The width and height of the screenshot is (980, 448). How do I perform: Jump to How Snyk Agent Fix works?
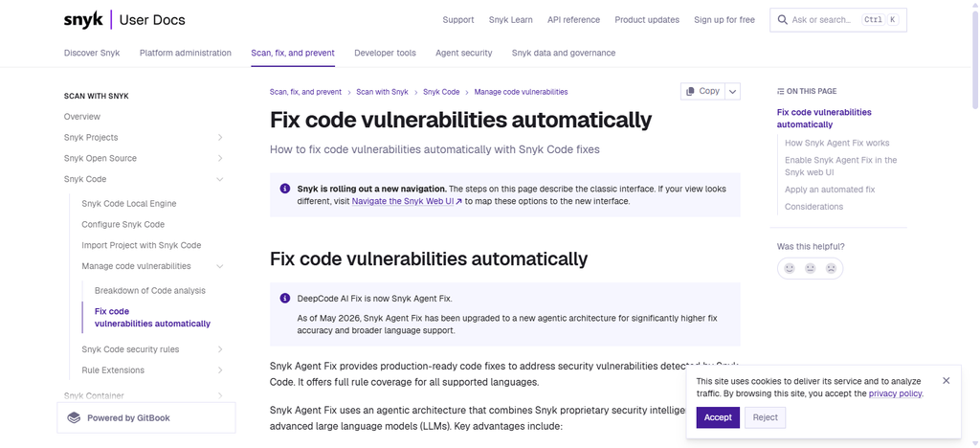point(836,143)
